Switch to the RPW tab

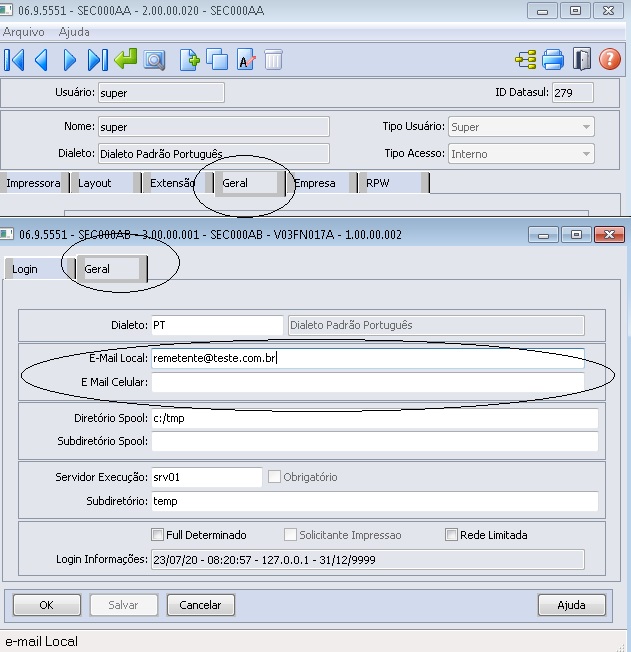393,183
